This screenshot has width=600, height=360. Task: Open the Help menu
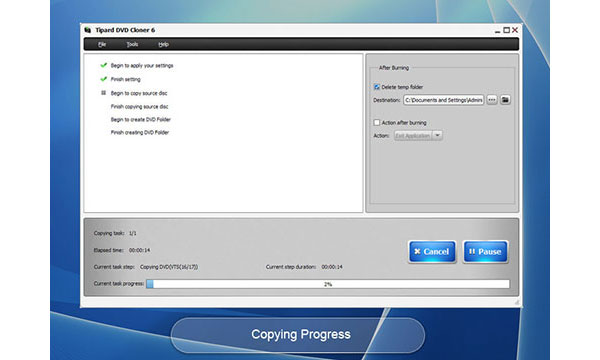(163, 44)
